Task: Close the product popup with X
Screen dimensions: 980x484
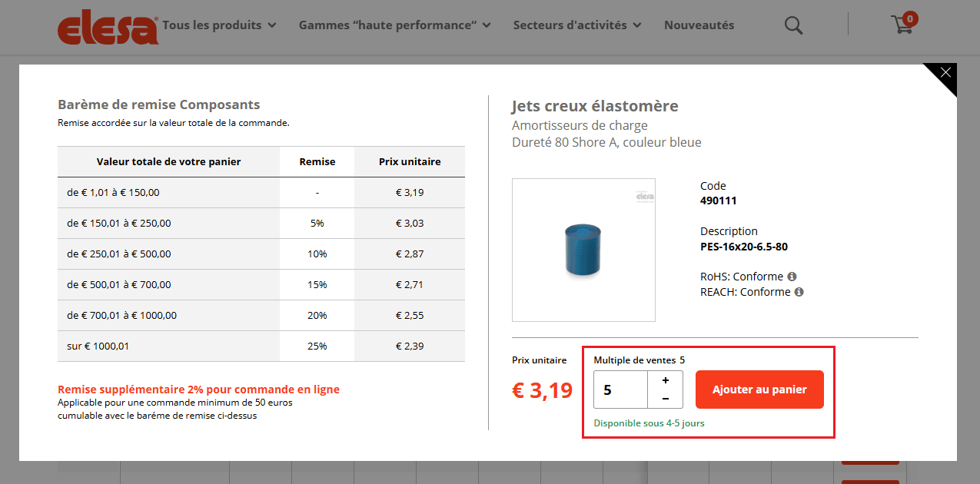Action: pos(945,73)
